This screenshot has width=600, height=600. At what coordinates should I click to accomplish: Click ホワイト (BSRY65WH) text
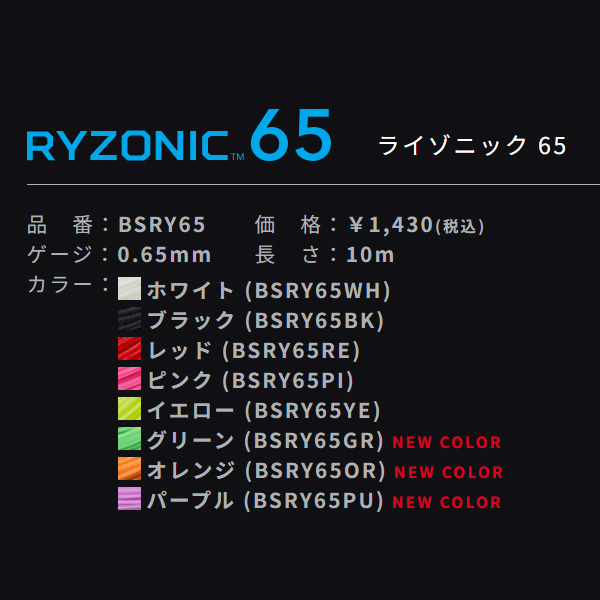click(269, 290)
